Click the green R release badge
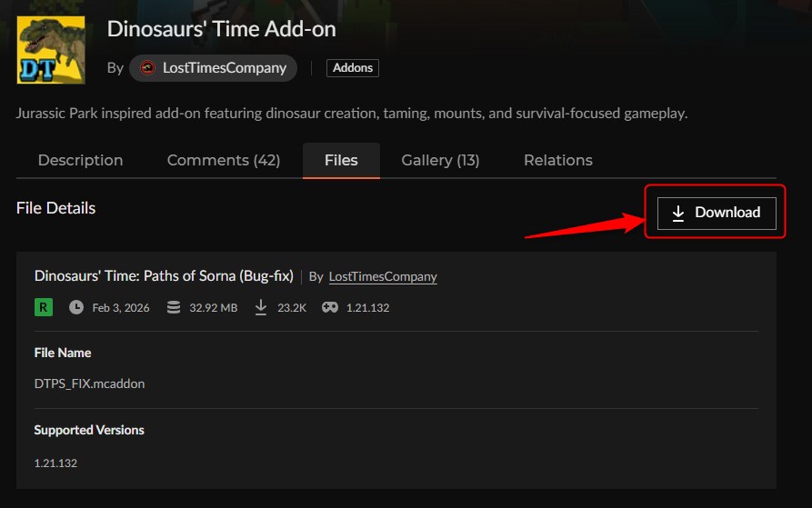812x508 pixels. 44,307
